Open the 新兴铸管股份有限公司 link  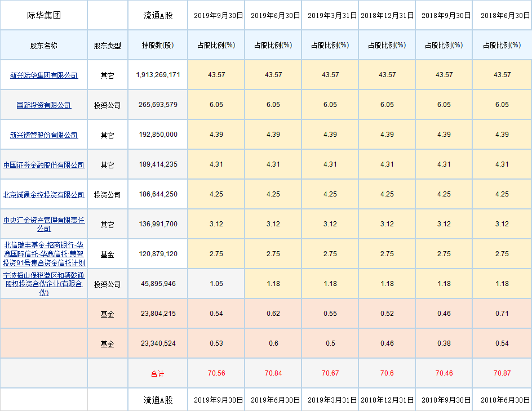tap(44, 135)
